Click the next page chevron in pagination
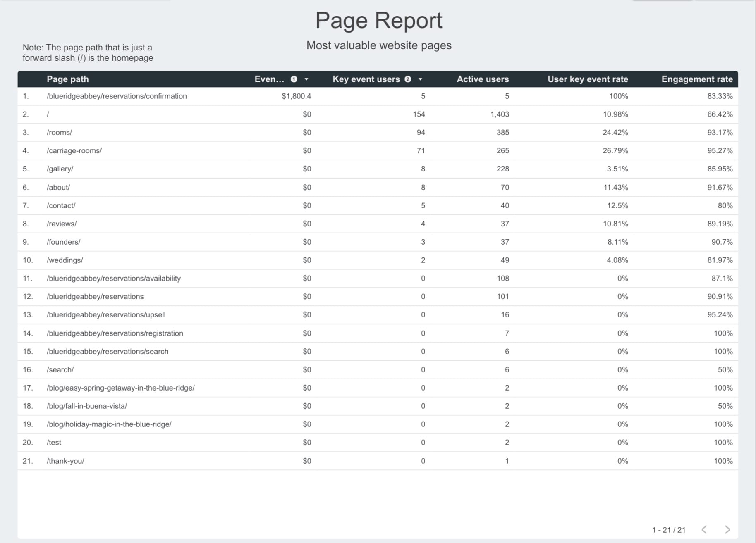756x543 pixels. click(x=727, y=529)
